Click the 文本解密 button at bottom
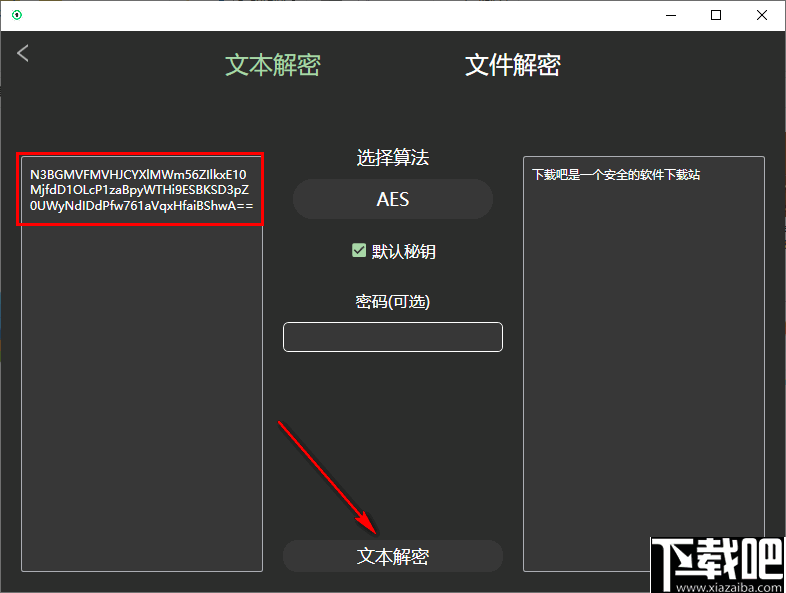 click(x=392, y=556)
